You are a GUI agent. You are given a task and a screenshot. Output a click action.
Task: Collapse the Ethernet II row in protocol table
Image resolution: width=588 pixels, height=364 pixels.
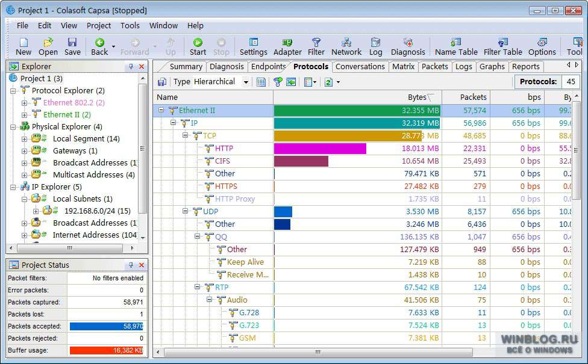coord(161,110)
